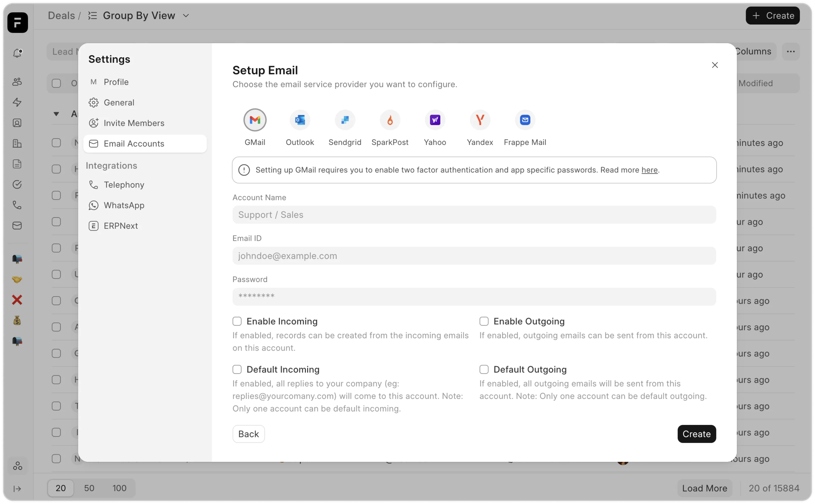Check the Enable Outgoing checkbox

point(484,321)
